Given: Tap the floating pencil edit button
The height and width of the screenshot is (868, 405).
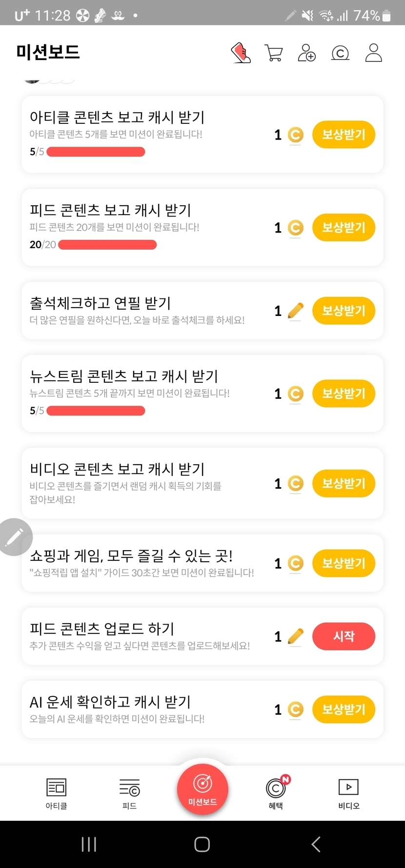Looking at the screenshot, I should coord(15,537).
